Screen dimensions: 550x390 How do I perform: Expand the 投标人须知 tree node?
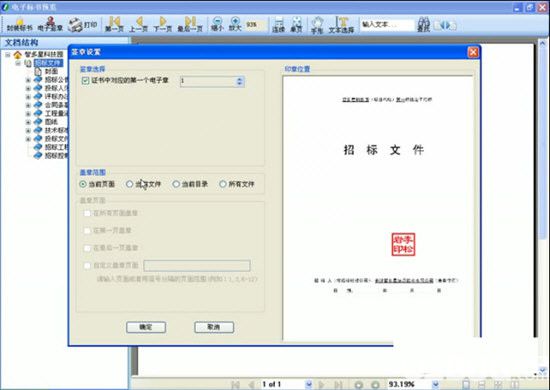pos(28,88)
